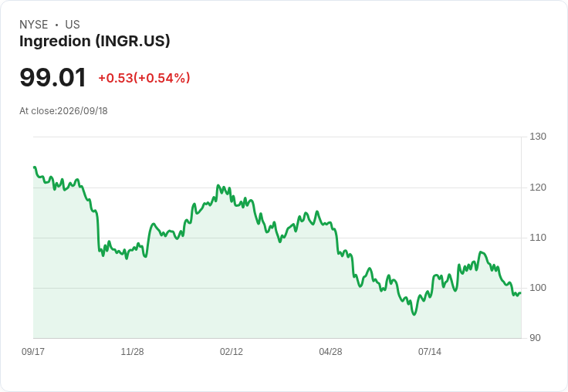Click the 120 price axis label
Screen dimensions: 568x392
[x=538, y=188]
